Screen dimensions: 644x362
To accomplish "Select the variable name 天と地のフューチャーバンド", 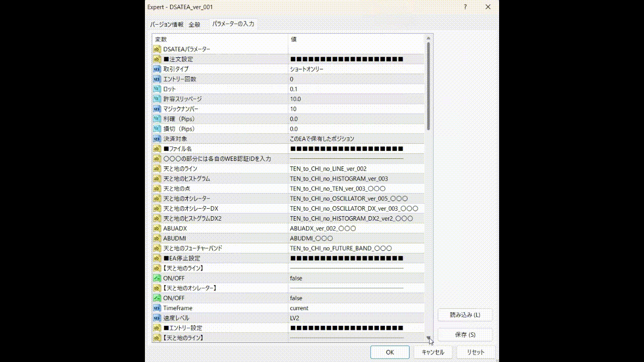I will 193,248.
